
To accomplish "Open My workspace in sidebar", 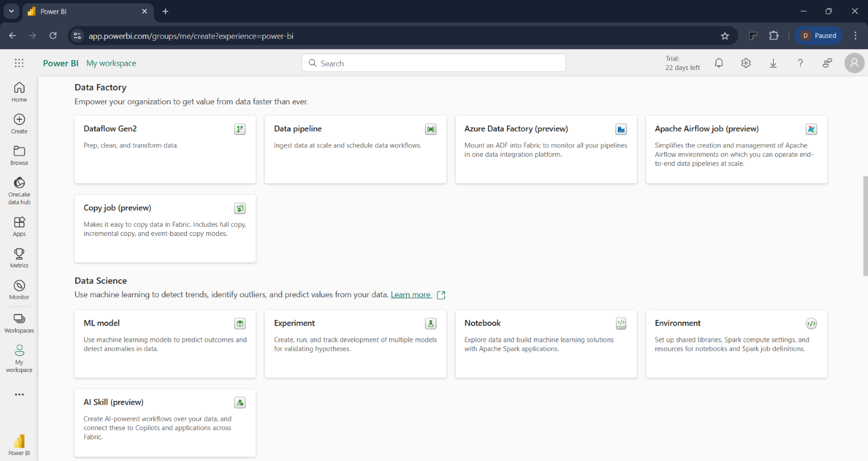I will 19,358.
